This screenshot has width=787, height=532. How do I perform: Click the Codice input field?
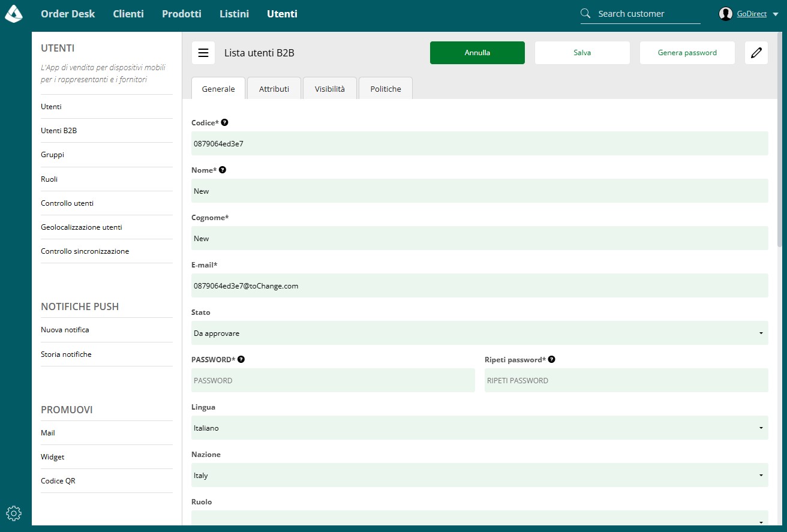click(x=480, y=143)
